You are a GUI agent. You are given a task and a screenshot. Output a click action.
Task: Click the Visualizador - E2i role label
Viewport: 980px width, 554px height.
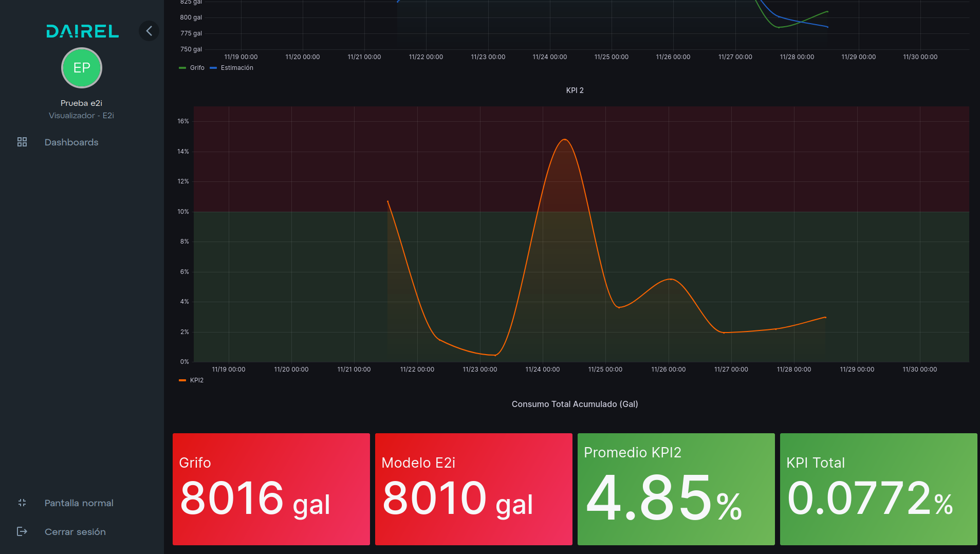click(x=82, y=116)
